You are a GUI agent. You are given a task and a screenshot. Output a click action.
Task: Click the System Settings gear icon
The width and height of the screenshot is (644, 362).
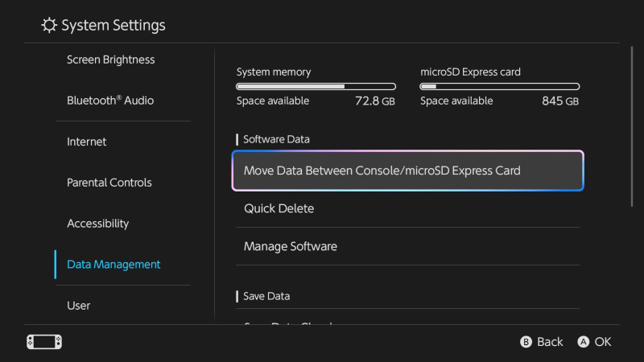point(50,26)
